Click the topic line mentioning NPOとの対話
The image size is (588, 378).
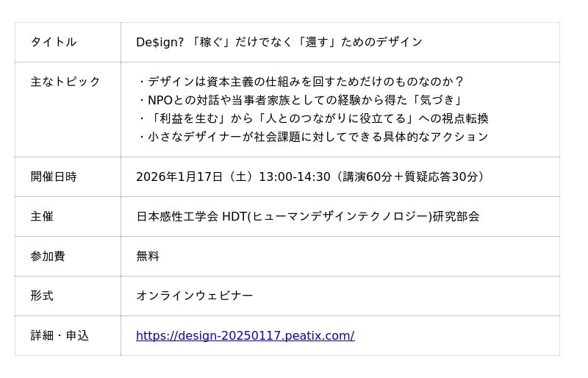click(x=301, y=100)
